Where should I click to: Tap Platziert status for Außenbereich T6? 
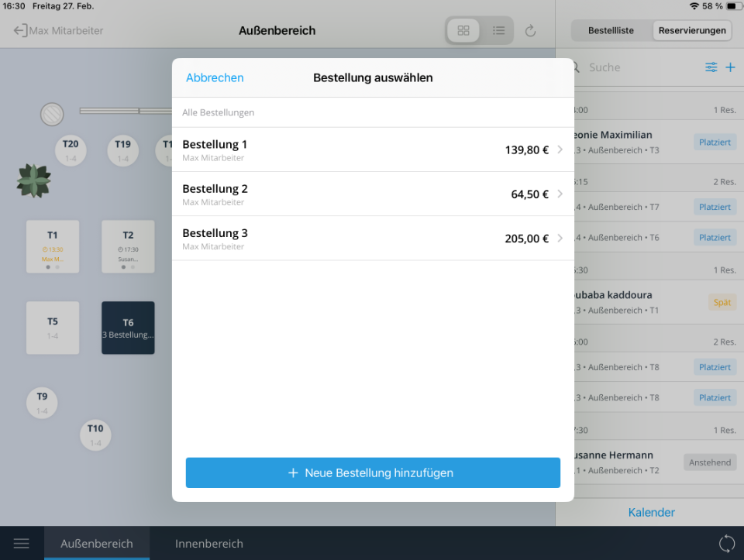point(715,237)
